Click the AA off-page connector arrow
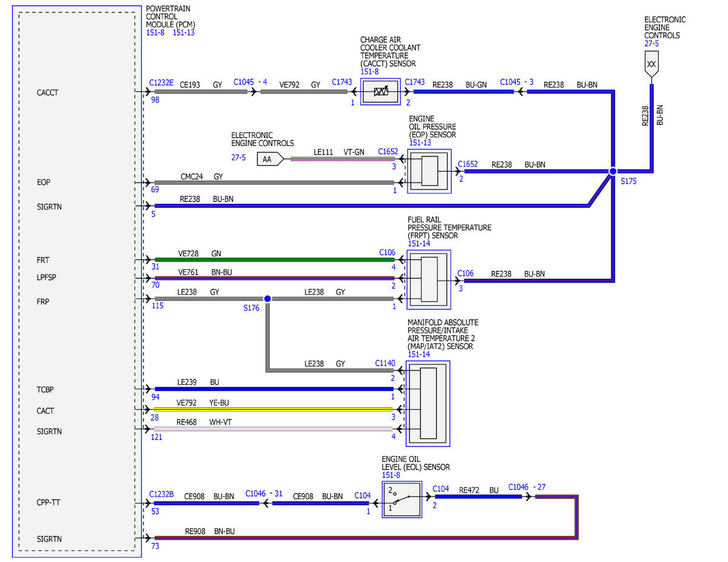The image size is (728, 562). pos(271,159)
